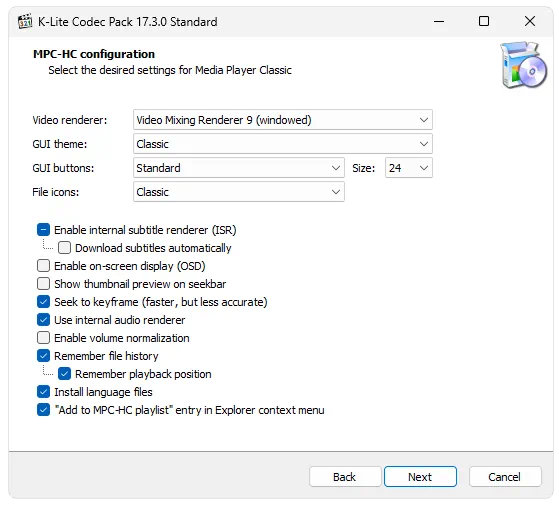Screen dimensions: 559x506
Task: Click the 'MPC-HC configuration' heading
Action: pyautogui.click(x=94, y=54)
